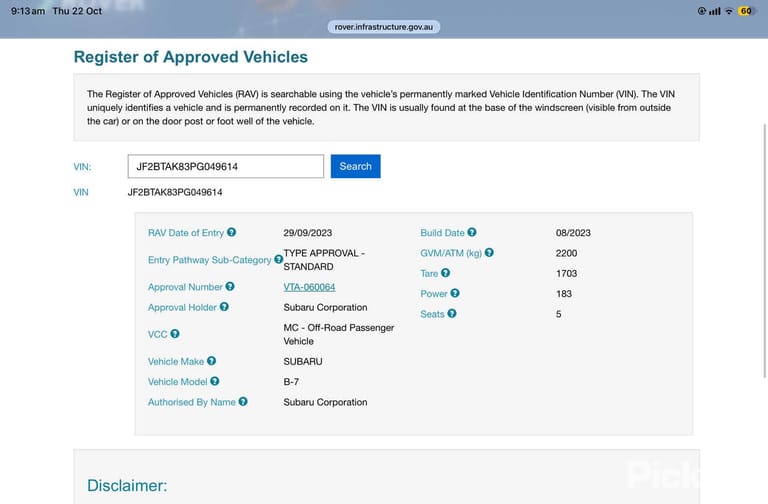Image resolution: width=768 pixels, height=504 pixels.
Task: Select the B-7 model value
Action: [x=291, y=382]
